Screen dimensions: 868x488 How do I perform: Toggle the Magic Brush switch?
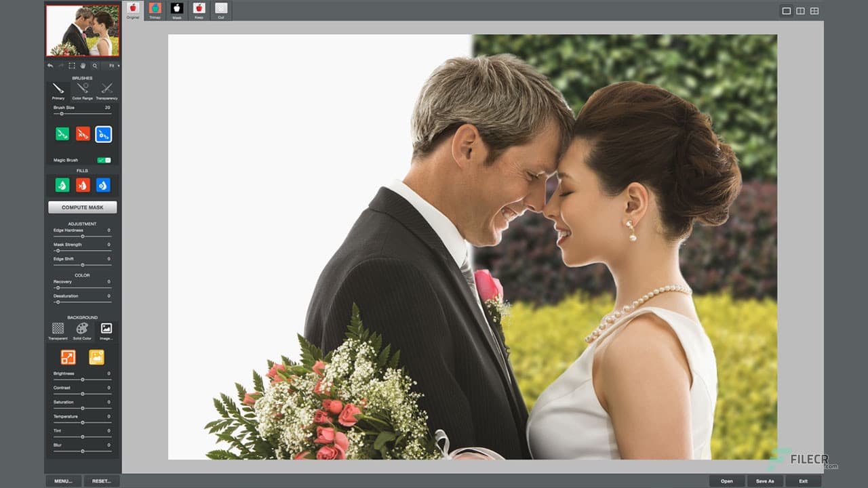(104, 160)
